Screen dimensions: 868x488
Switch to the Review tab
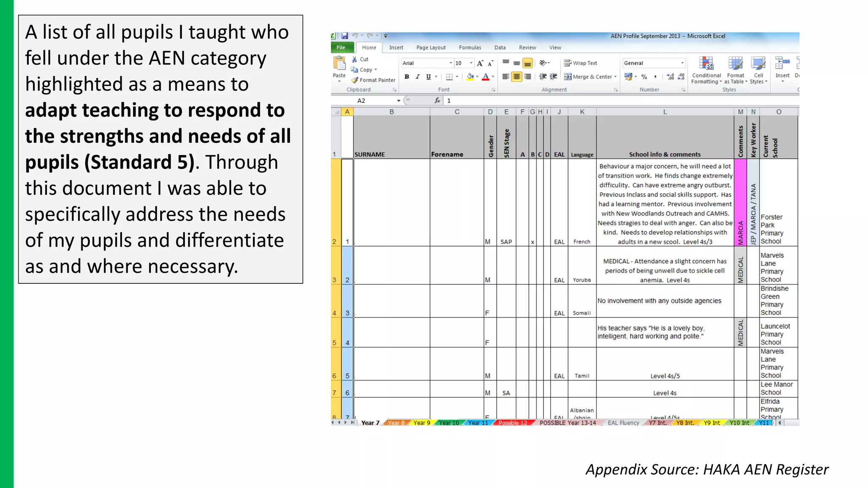coord(527,47)
